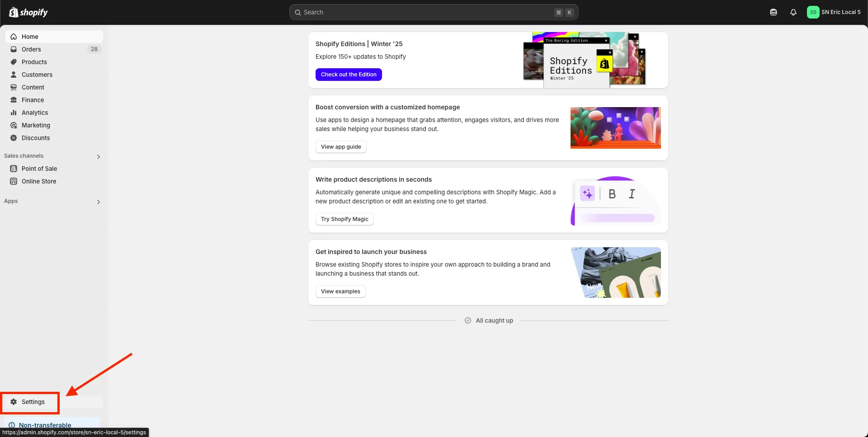The width and height of the screenshot is (868, 437).
Task: Go to Home in sidebar
Action: click(x=54, y=37)
